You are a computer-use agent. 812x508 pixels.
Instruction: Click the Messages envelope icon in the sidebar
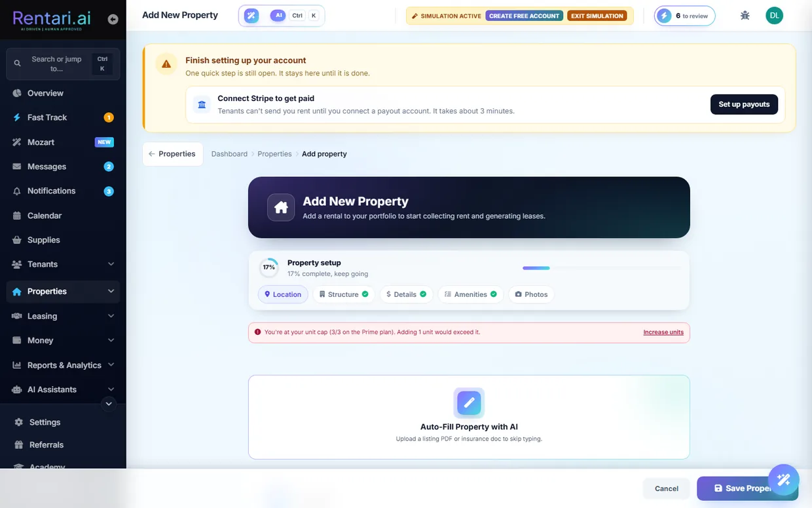tap(17, 166)
